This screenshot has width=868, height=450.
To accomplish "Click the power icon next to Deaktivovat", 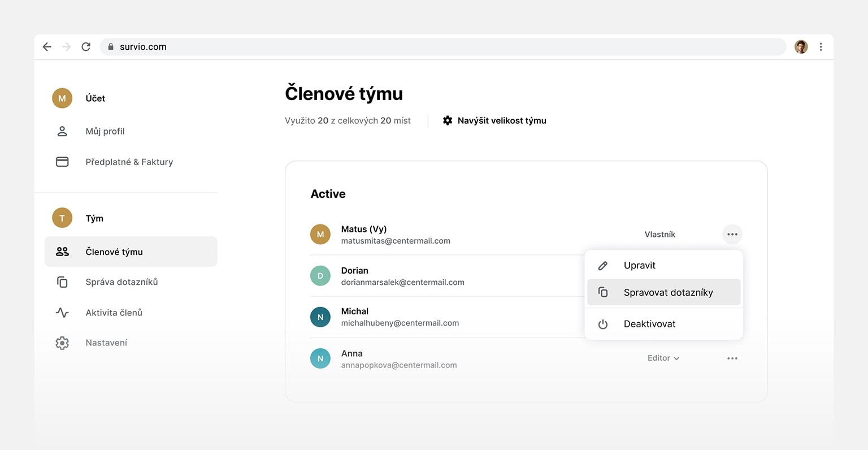I will (x=602, y=324).
